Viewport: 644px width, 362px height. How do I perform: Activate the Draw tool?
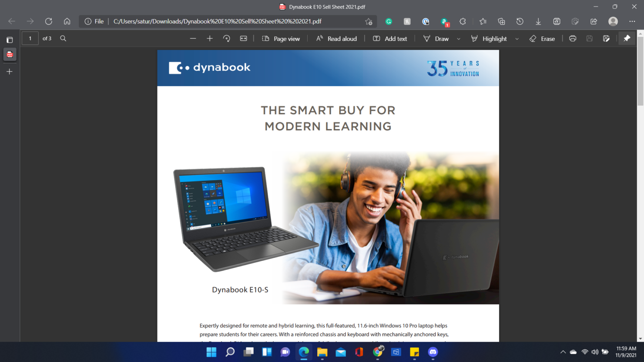tap(436, 39)
